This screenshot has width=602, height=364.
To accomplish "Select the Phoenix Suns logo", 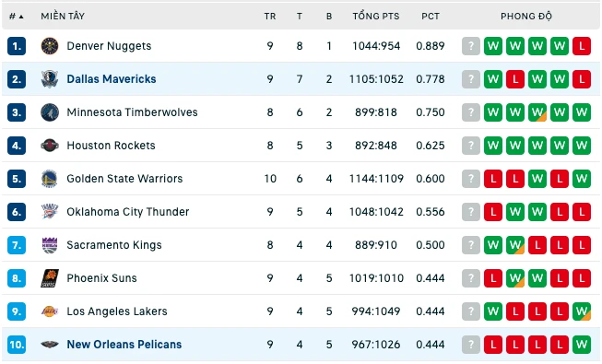I will click(x=50, y=278).
